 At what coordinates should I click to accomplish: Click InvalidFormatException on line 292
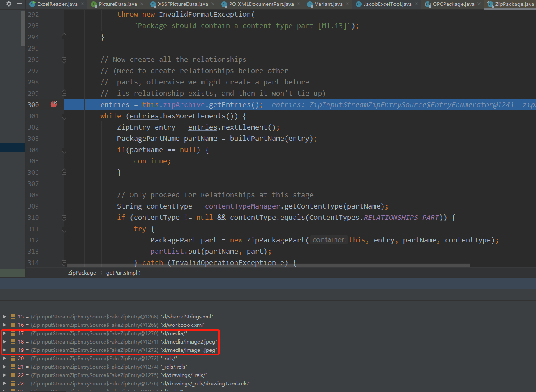[x=204, y=14]
